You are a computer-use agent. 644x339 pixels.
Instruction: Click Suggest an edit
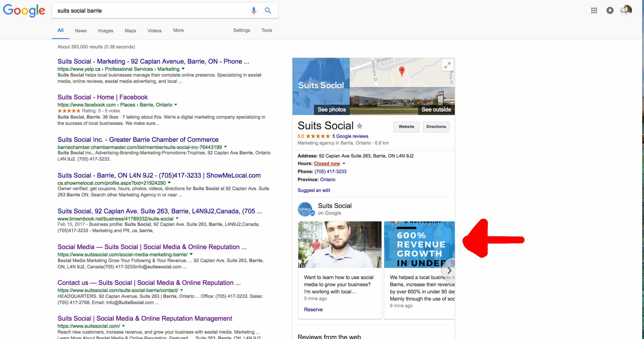314,190
